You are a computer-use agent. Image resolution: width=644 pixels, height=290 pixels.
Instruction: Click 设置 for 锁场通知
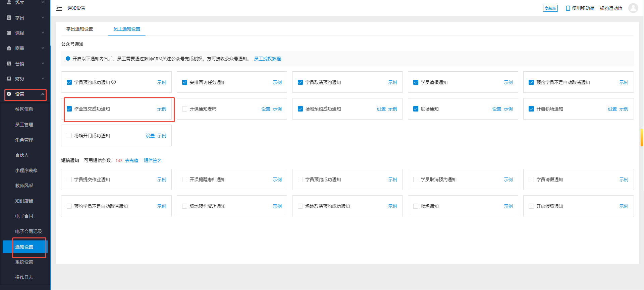pos(497,109)
